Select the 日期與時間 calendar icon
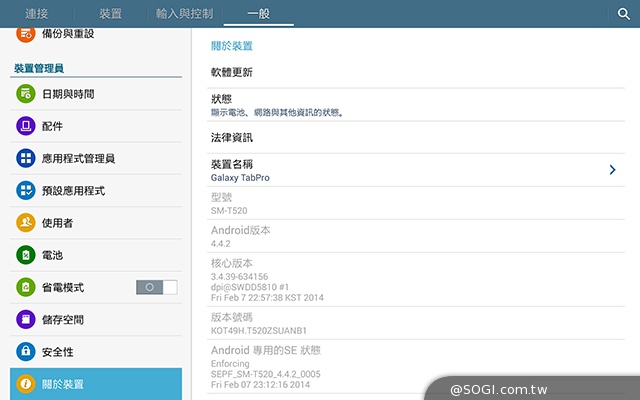This screenshot has width=640, height=400. pyautogui.click(x=26, y=94)
